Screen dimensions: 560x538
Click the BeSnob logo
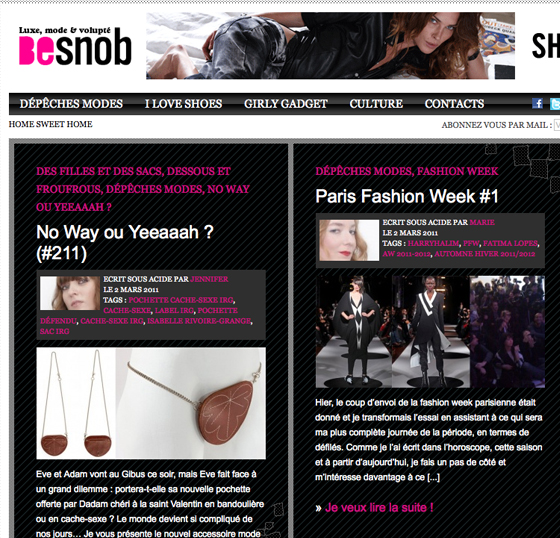[x=75, y=46]
